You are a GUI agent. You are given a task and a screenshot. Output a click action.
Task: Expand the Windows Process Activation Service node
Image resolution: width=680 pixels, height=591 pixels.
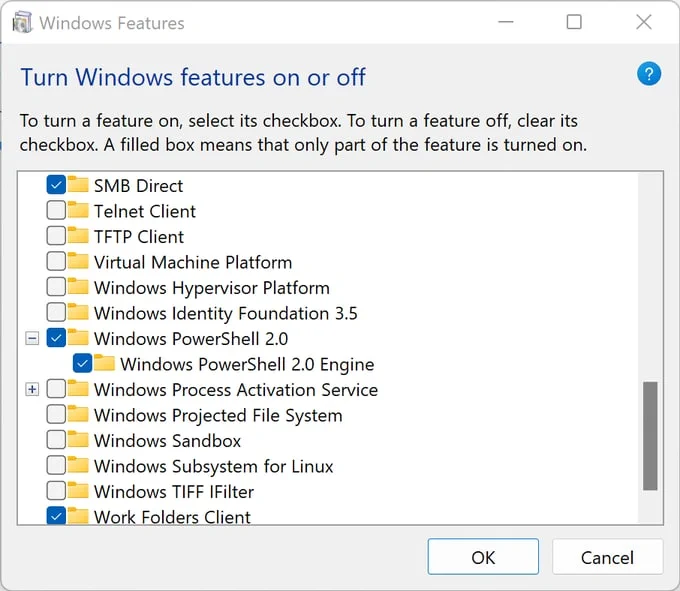click(x=32, y=389)
